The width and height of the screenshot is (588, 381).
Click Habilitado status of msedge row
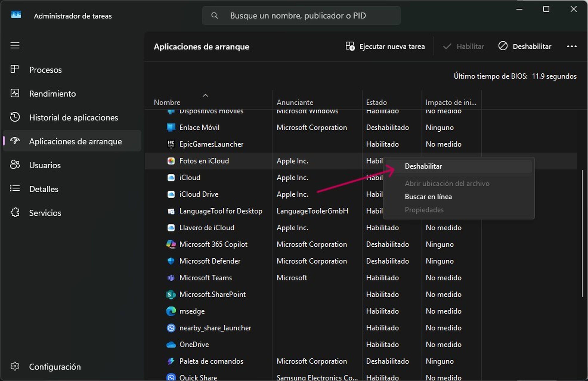(383, 311)
